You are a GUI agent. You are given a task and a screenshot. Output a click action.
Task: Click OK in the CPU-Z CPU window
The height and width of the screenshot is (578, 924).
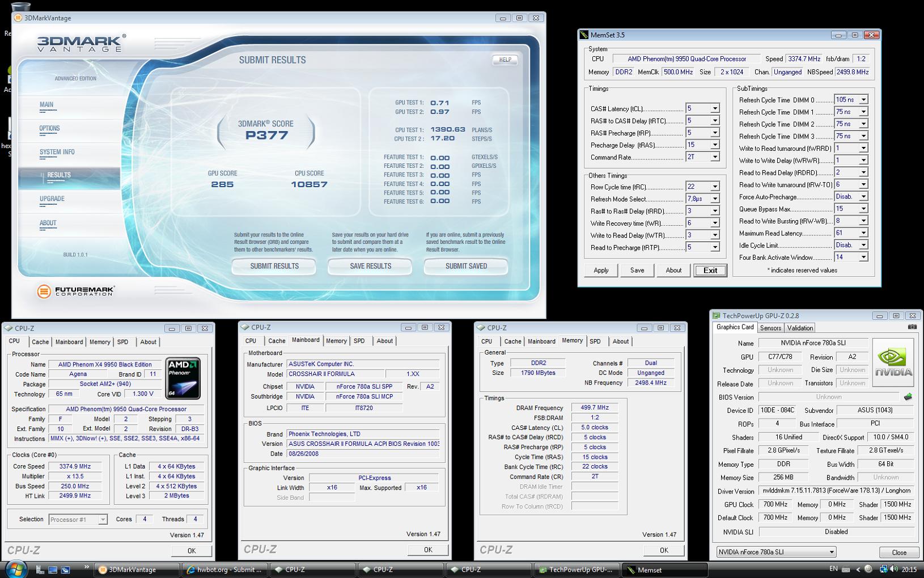[x=192, y=551]
